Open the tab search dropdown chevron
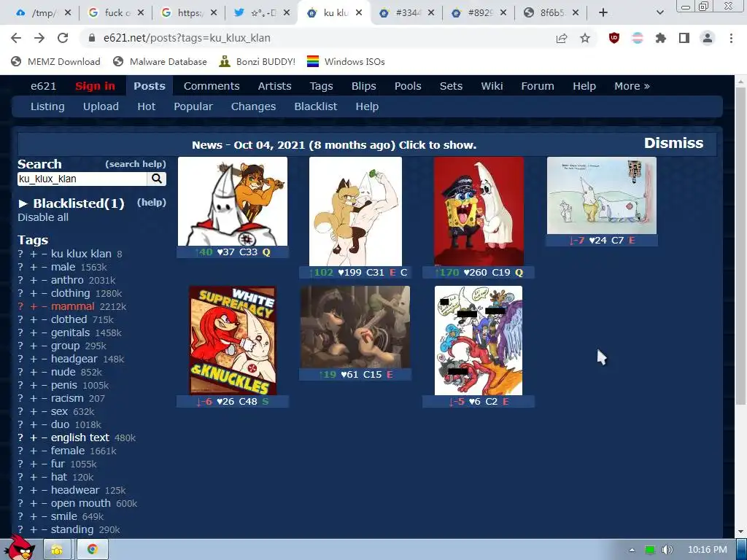The width and height of the screenshot is (747, 560). pos(659,13)
